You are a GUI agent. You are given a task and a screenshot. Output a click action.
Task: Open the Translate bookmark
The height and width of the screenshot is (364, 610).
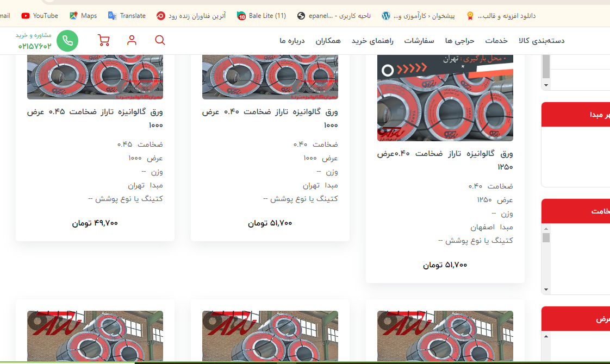point(127,16)
